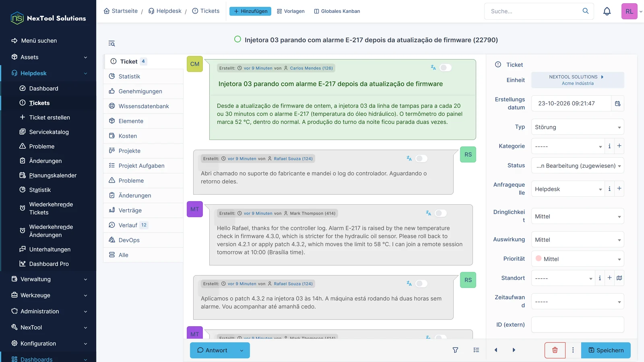Expand the Antwort button dropdown arrow
The width and height of the screenshot is (644, 362).
point(242,350)
